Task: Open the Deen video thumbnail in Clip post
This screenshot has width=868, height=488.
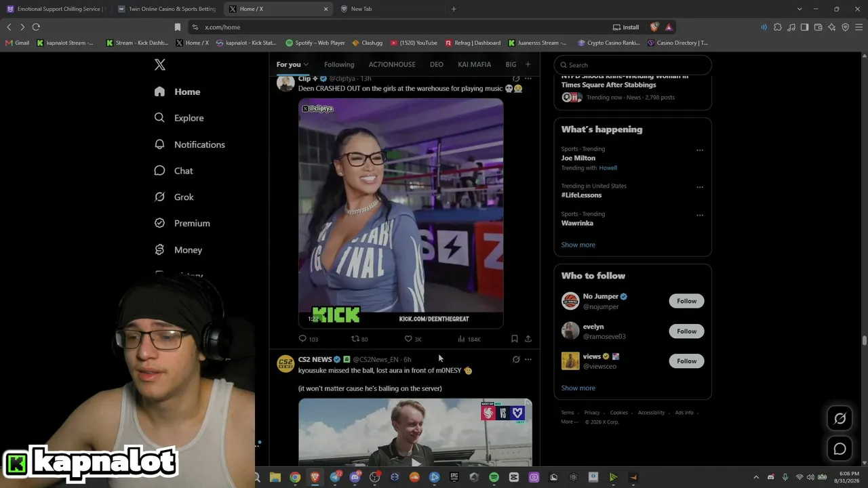Action: [x=401, y=213]
